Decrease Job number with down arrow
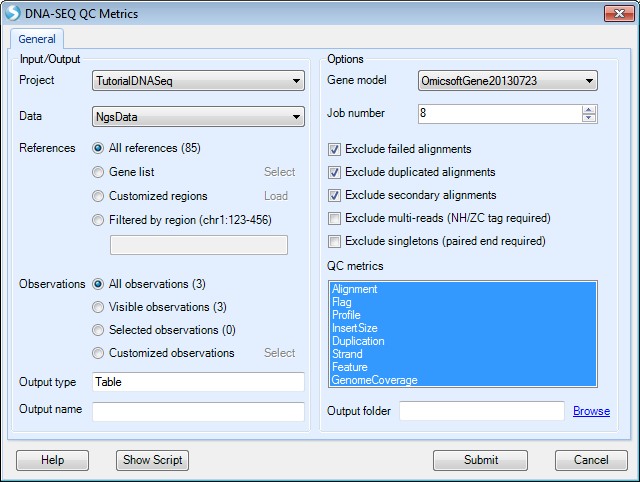 (589, 118)
